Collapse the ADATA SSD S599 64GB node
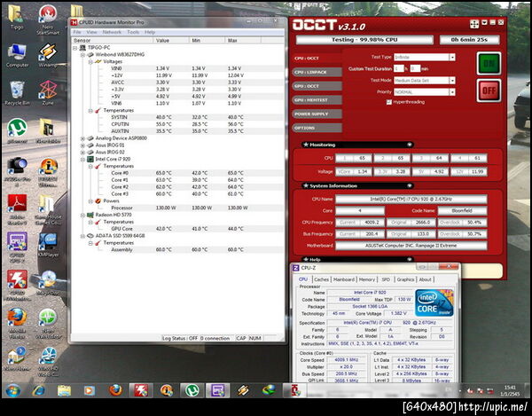This screenshot has width=532, height=416. 82,236
